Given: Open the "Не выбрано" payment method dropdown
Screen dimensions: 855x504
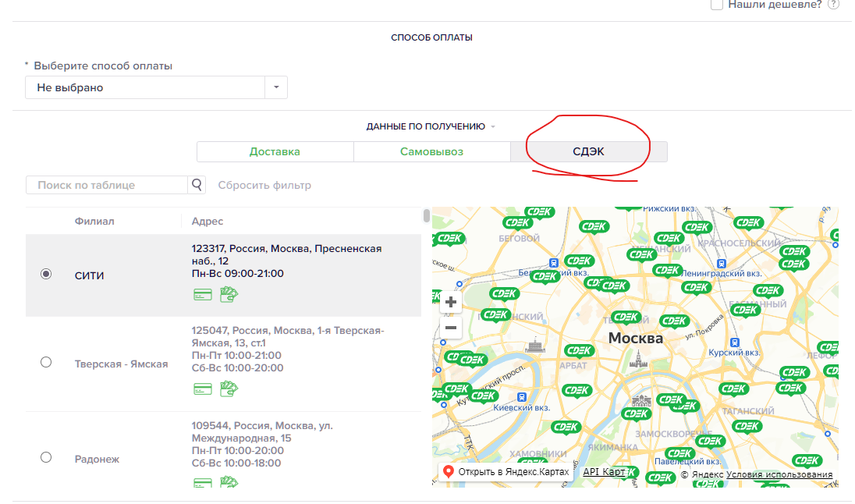Looking at the screenshot, I should coord(156,87).
